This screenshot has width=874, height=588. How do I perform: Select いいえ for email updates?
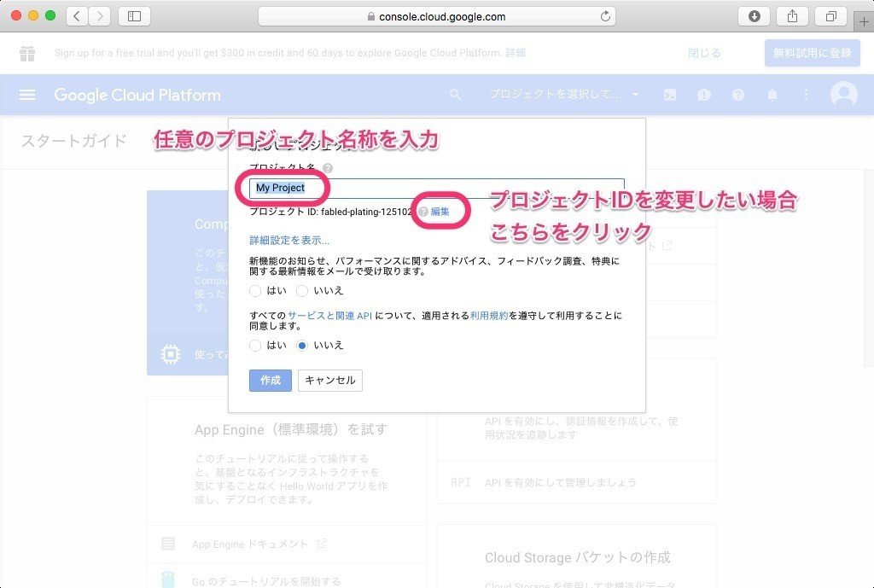[301, 291]
